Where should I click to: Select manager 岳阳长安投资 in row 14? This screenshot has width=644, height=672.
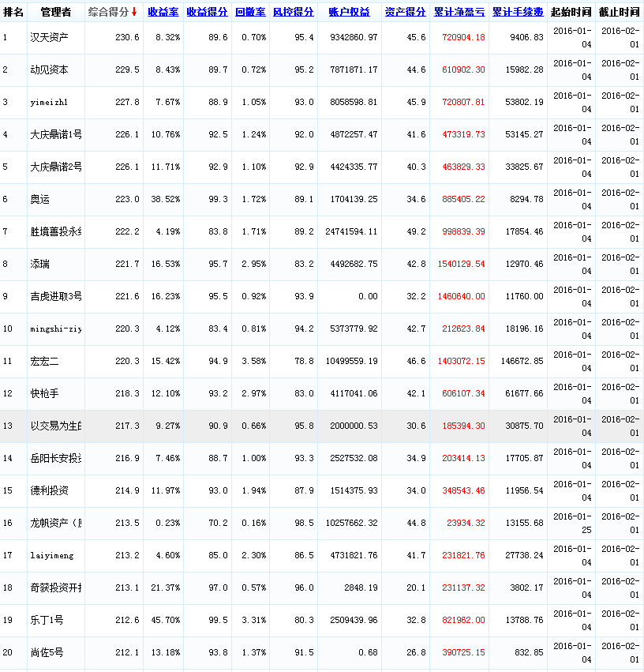click(x=56, y=458)
